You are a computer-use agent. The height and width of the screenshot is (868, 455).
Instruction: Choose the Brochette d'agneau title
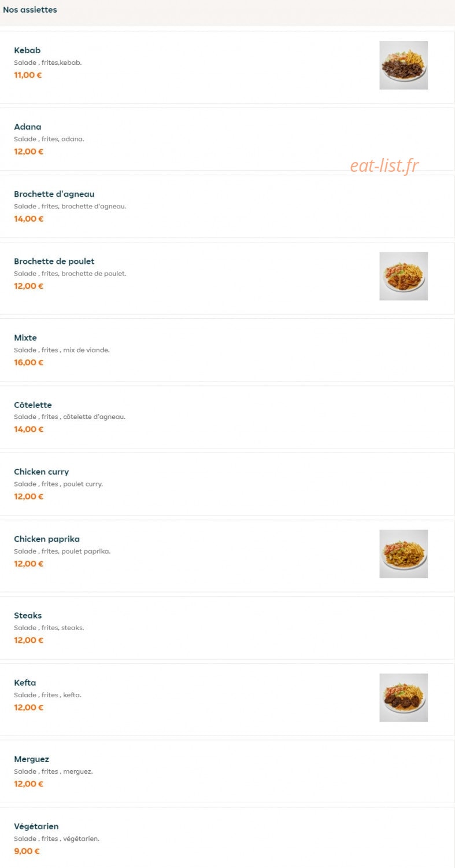coord(54,194)
